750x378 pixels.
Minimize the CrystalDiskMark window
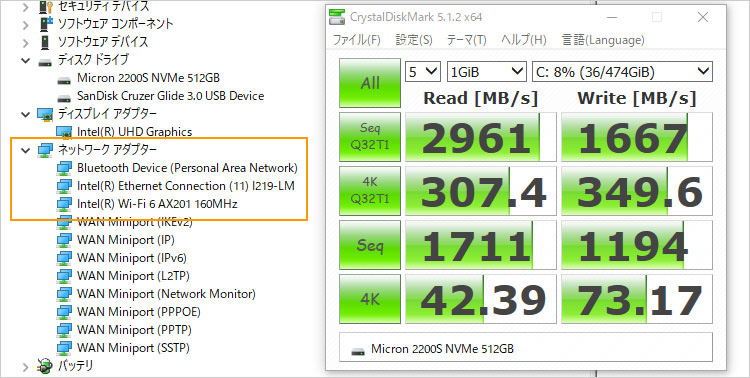(612, 17)
